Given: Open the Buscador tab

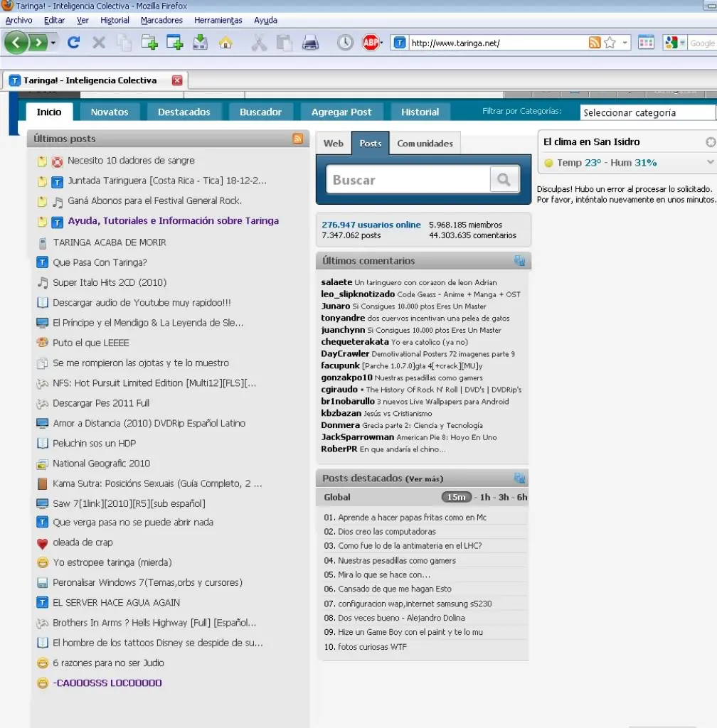Looking at the screenshot, I should 260,112.
